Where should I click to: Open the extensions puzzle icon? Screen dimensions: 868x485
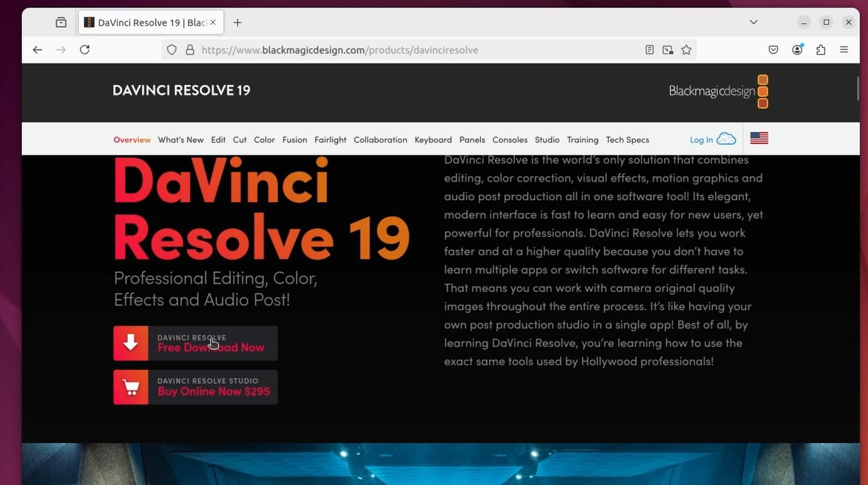[x=821, y=50]
